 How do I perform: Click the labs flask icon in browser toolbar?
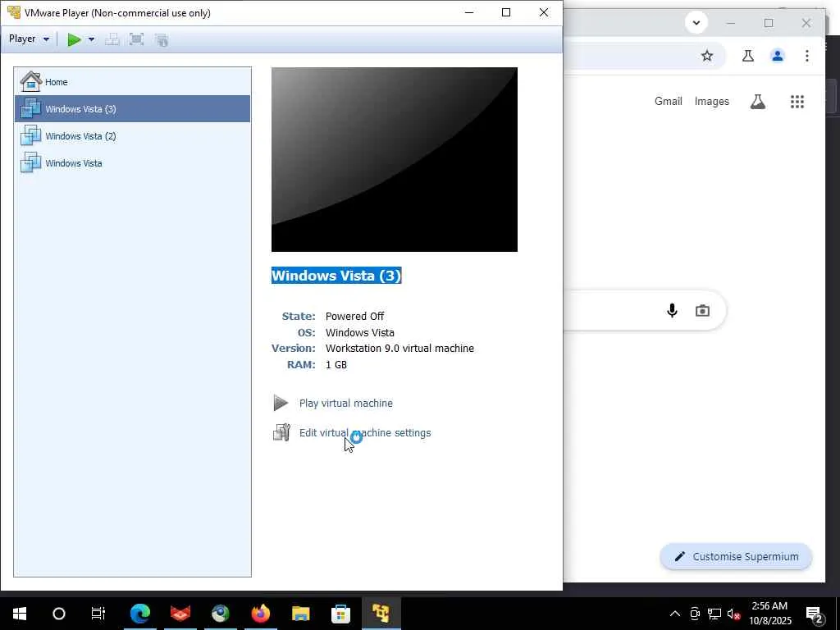[x=748, y=56]
